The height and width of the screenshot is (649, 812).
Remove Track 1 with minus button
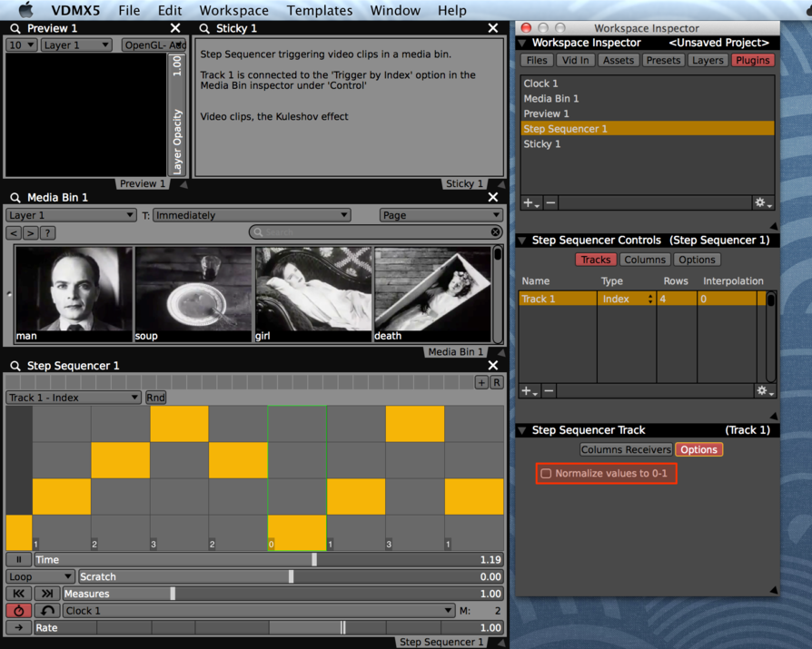point(549,391)
